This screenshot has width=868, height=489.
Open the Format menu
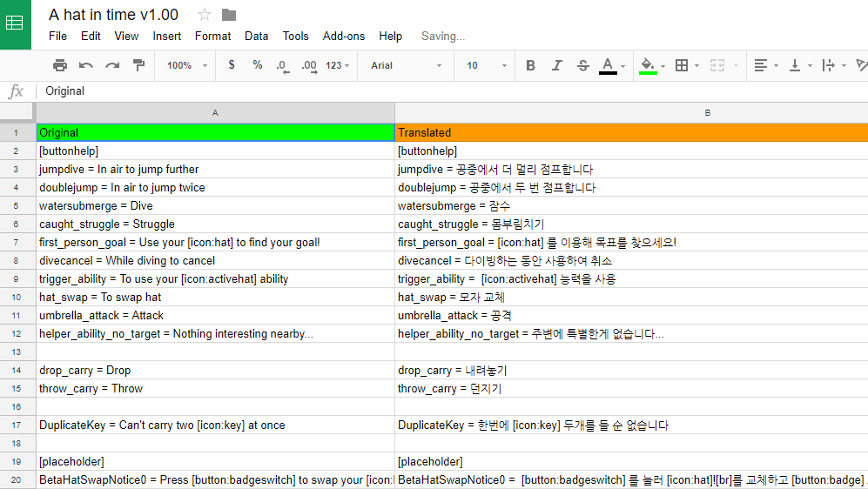(212, 36)
